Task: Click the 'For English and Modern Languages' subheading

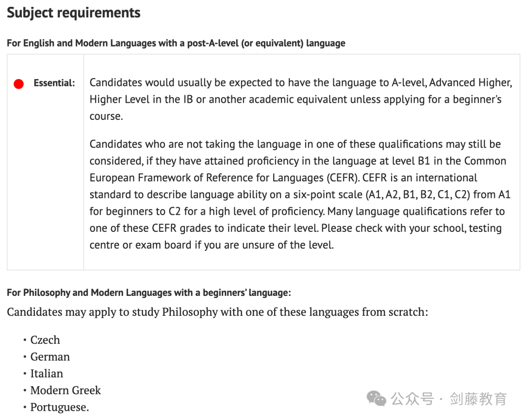Action: point(176,43)
